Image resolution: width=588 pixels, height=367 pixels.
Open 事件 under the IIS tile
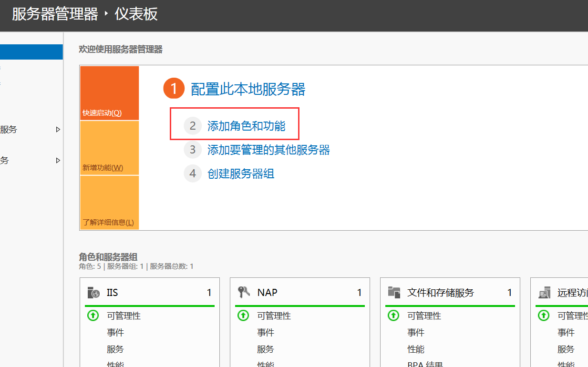(x=115, y=333)
